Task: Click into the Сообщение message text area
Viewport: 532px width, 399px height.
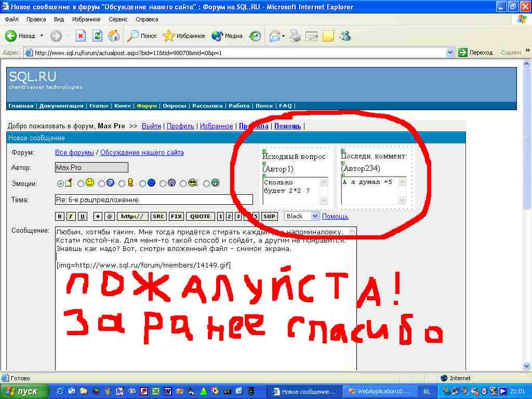Action: click(x=206, y=299)
